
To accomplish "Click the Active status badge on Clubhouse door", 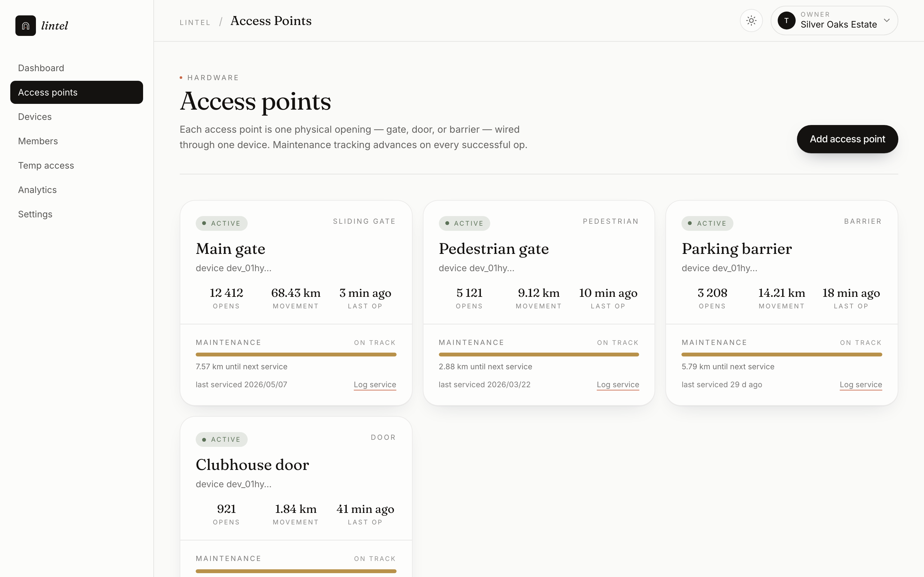I will tap(221, 439).
